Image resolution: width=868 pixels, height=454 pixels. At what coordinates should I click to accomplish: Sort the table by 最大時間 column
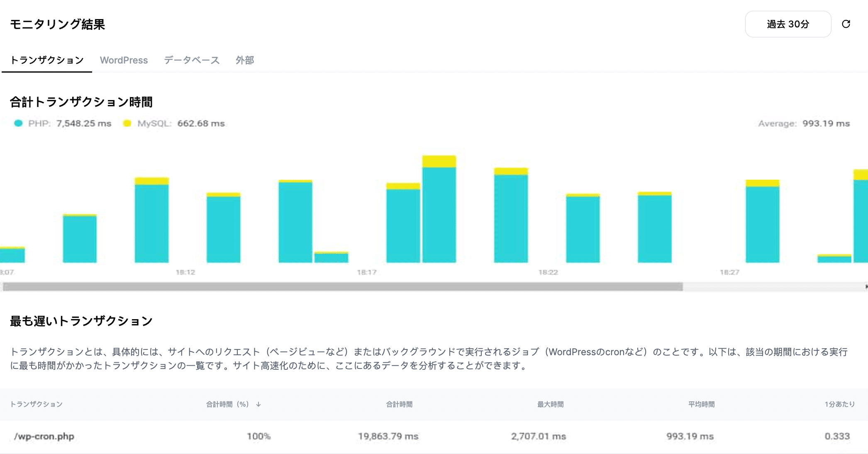click(x=550, y=404)
